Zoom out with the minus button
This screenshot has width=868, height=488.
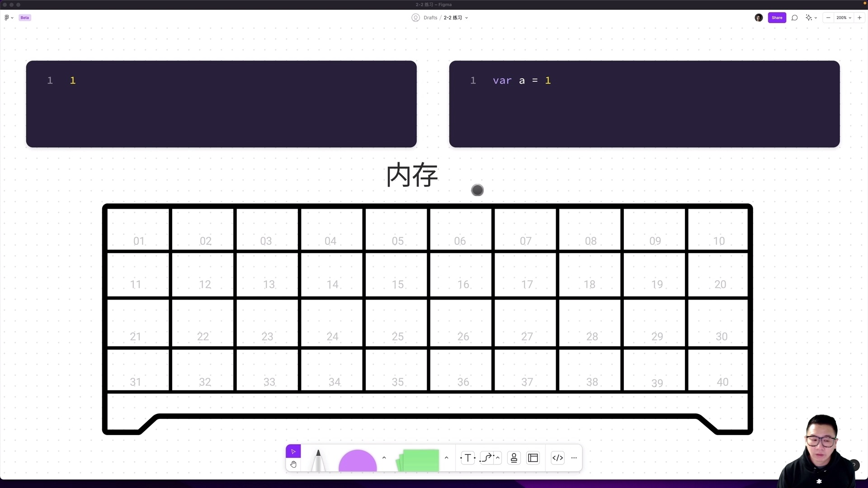point(828,18)
